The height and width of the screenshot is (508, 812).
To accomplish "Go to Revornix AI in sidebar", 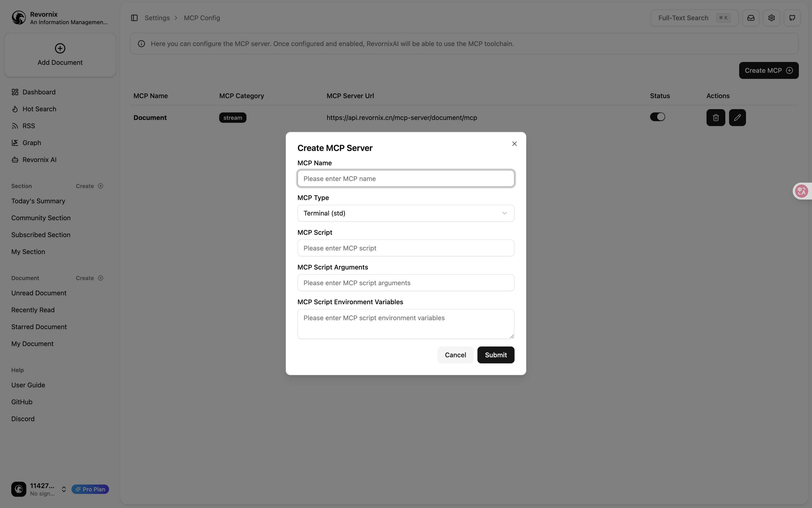I will click(39, 160).
